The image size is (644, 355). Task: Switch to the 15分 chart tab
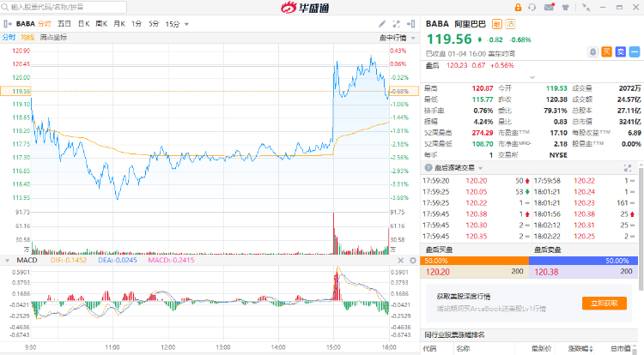click(x=173, y=24)
